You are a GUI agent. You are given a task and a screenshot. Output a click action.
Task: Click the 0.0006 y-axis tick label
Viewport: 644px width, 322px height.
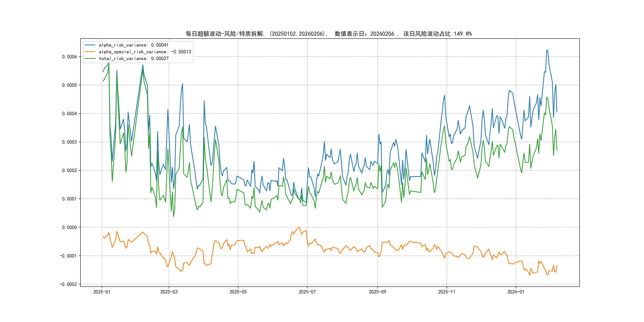[70, 57]
